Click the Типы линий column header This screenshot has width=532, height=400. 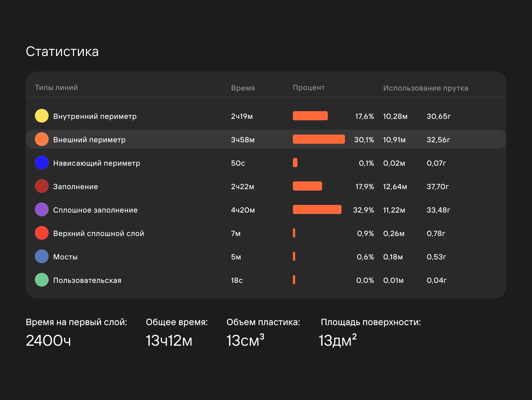coord(56,87)
